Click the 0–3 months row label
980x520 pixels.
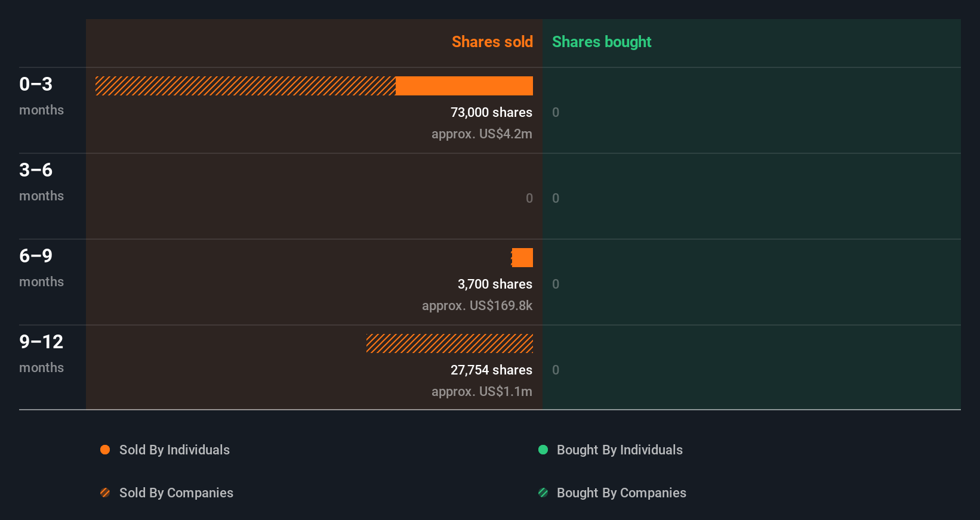tap(41, 96)
